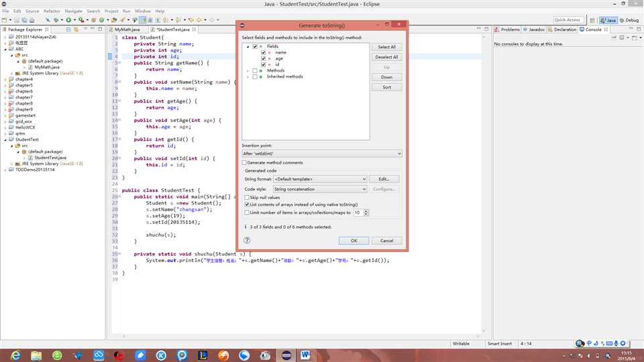Image resolution: width=644 pixels, height=362 pixels.
Task: Switch to the MyMath.java editor tab
Action: click(x=127, y=29)
